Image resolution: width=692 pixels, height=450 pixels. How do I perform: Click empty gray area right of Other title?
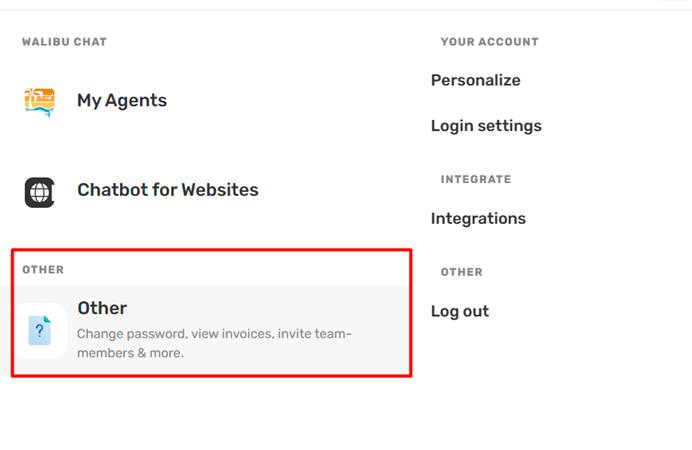click(265, 308)
